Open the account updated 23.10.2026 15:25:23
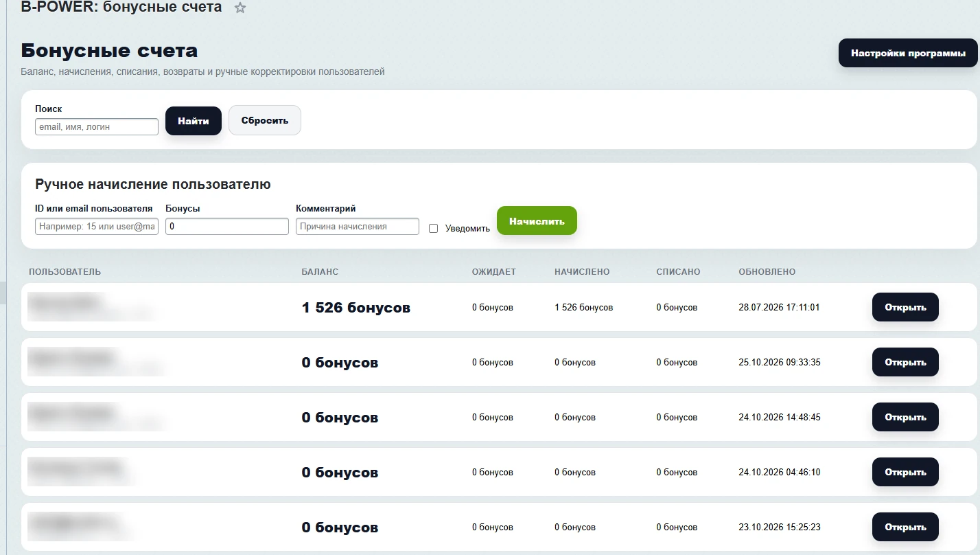This screenshot has width=980, height=555. [x=905, y=527]
